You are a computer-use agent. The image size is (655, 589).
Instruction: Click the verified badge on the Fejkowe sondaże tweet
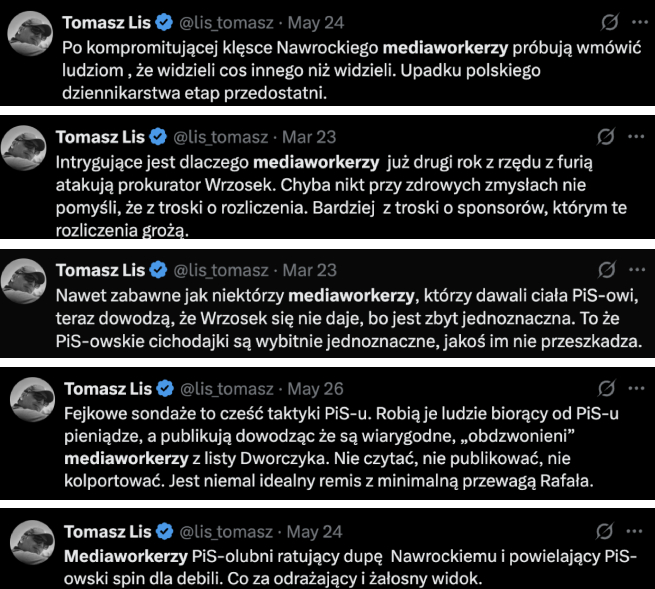click(x=165, y=389)
